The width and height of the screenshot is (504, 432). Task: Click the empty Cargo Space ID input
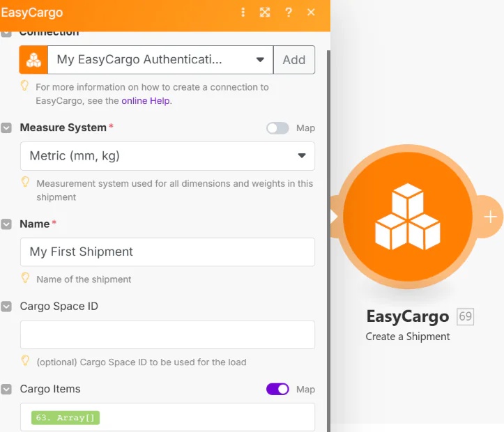point(167,334)
